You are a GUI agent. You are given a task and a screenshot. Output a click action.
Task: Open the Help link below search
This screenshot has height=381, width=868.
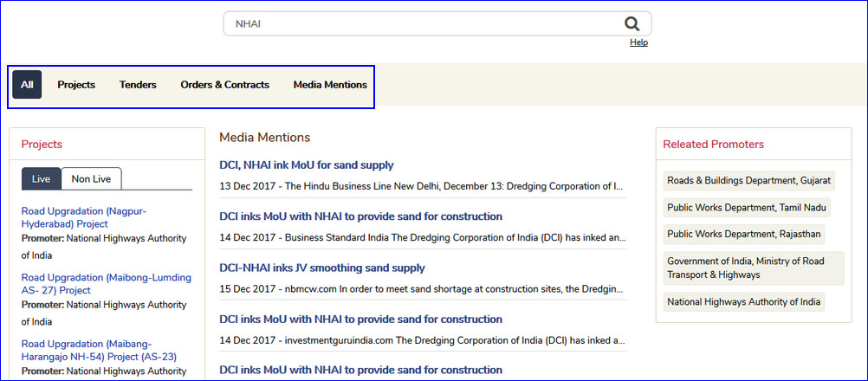coord(638,42)
